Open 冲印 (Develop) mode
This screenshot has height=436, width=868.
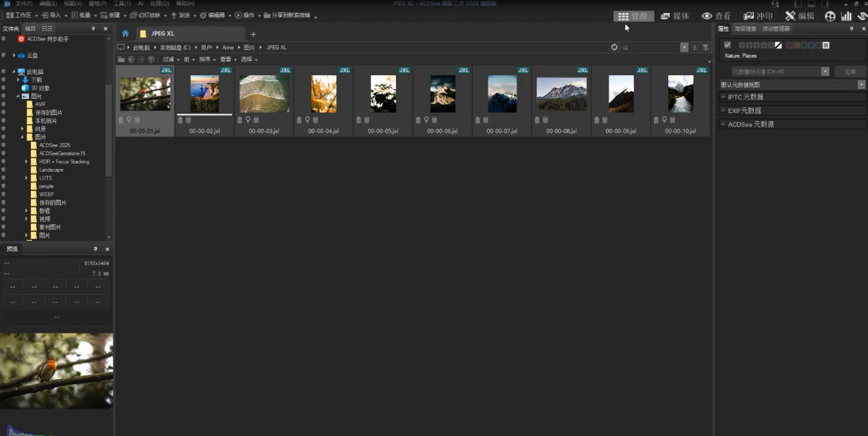pos(758,16)
